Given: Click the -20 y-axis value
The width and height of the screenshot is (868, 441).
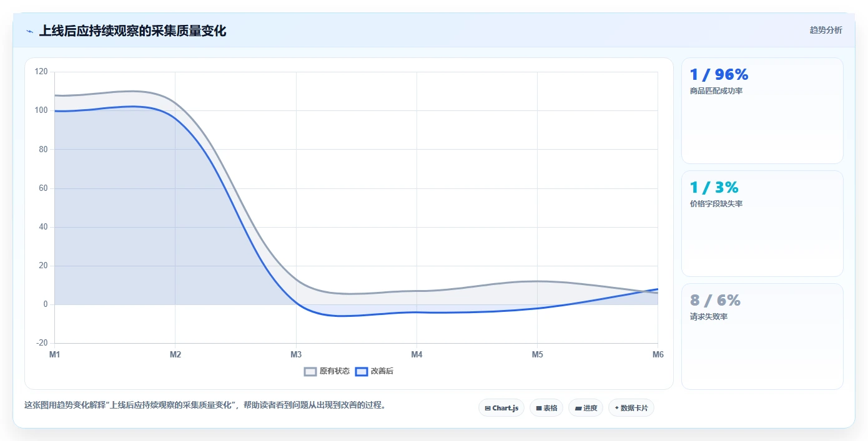Looking at the screenshot, I should [x=42, y=343].
